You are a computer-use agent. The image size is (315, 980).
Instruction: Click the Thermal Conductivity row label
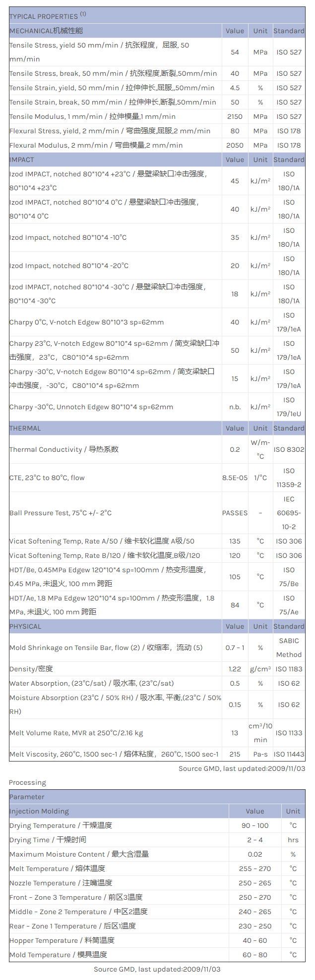[x=64, y=449]
